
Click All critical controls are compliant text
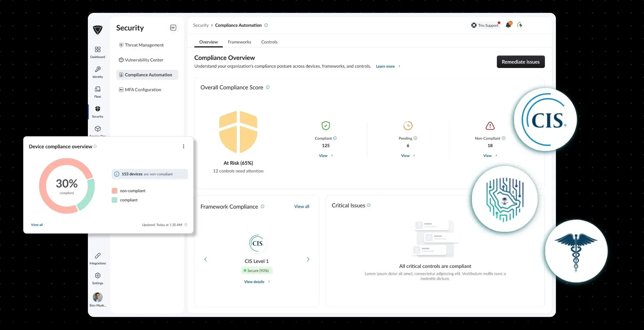[x=435, y=266]
